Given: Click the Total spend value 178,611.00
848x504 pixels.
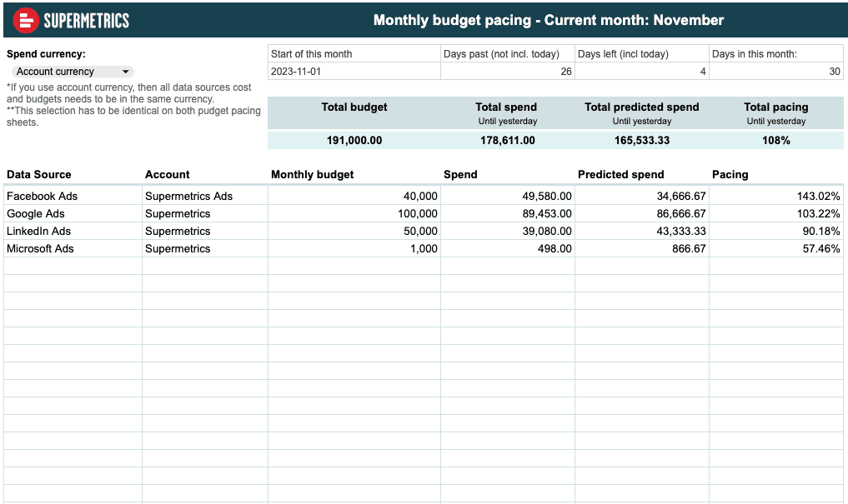Looking at the screenshot, I should [x=506, y=141].
